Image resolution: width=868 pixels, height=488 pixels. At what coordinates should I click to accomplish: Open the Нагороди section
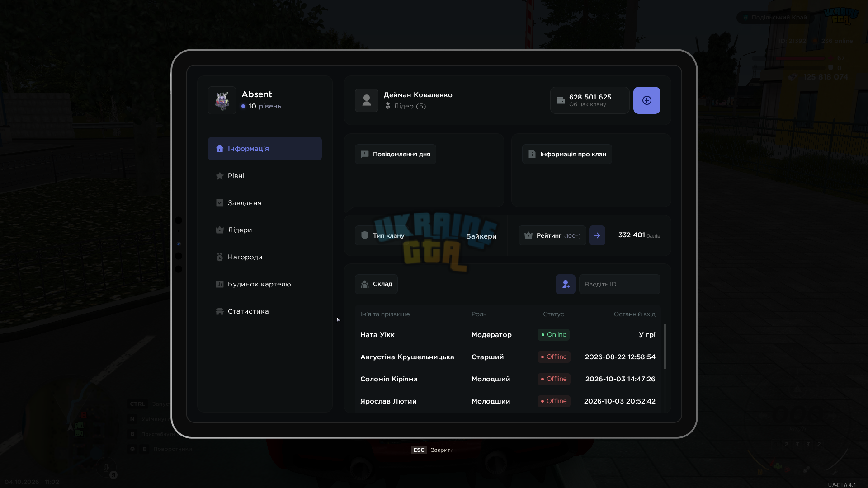(x=264, y=257)
